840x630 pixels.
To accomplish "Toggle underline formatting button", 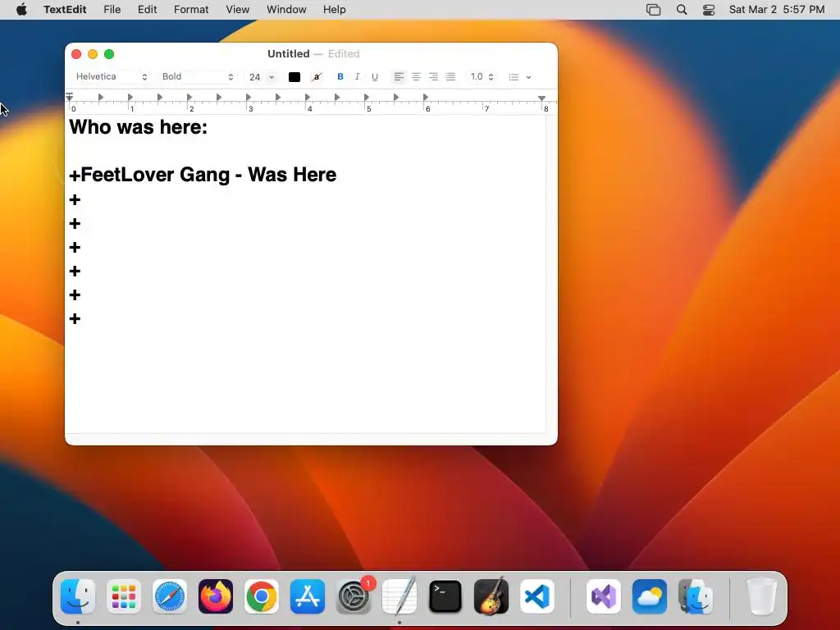I will [375, 77].
